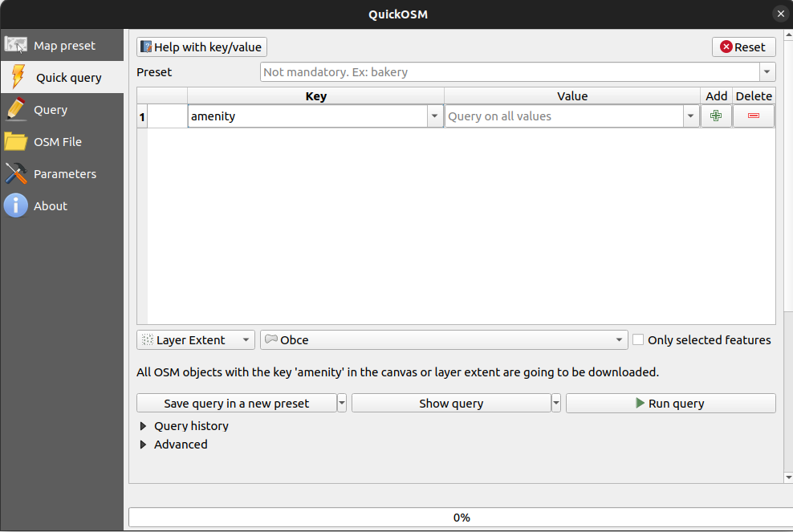Open the Layer Extent dropdown
The width and height of the screenshot is (793, 532).
point(195,340)
